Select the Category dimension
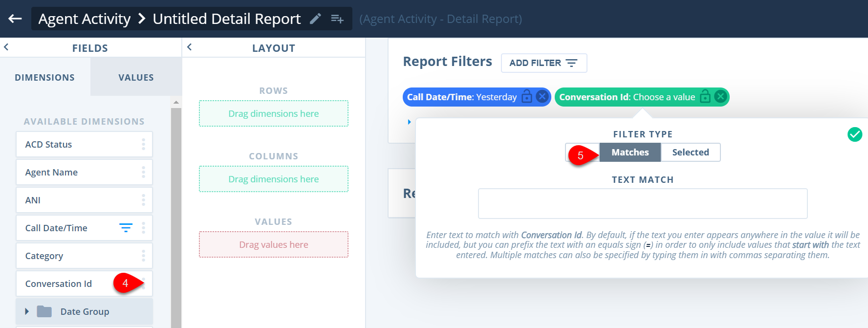 [x=84, y=256]
